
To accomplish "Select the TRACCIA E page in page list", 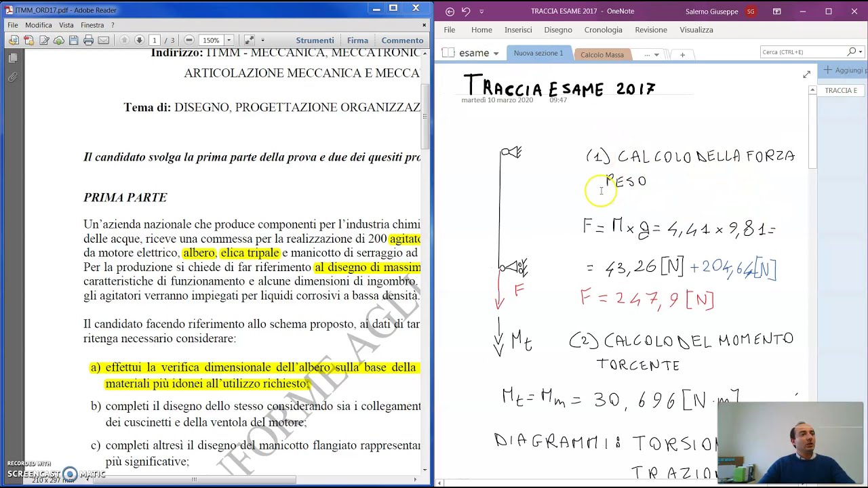I will (x=841, y=90).
